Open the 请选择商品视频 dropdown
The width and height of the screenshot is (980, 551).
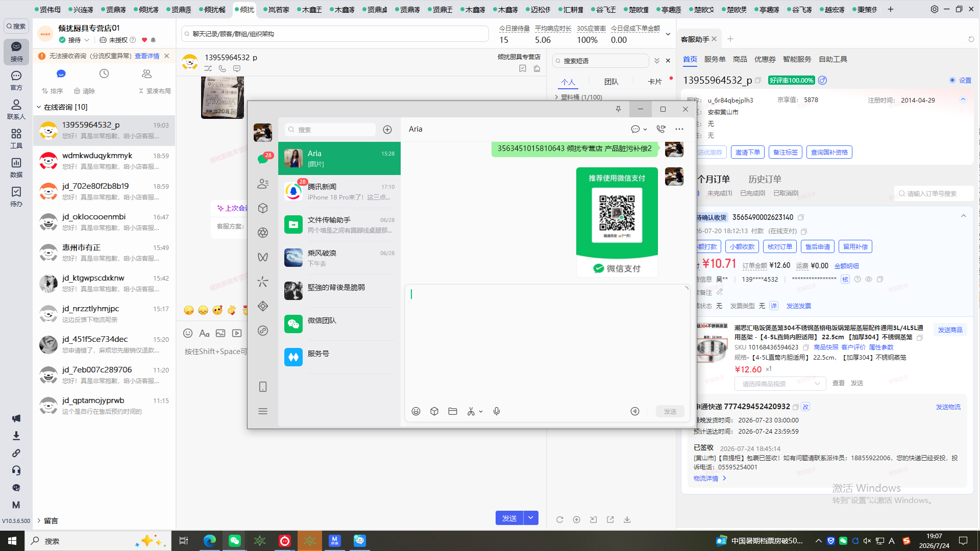780,384
